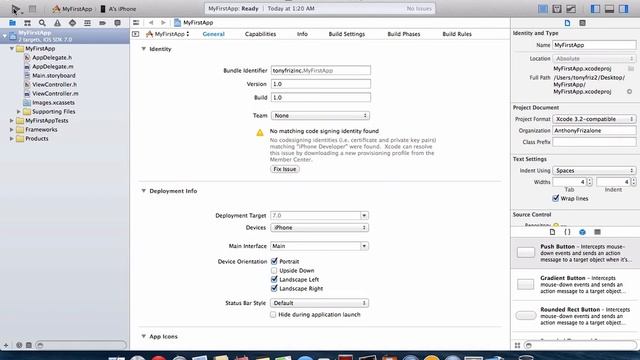Run the app with the play button
The height and width of the screenshot is (360, 640).
click(16, 9)
